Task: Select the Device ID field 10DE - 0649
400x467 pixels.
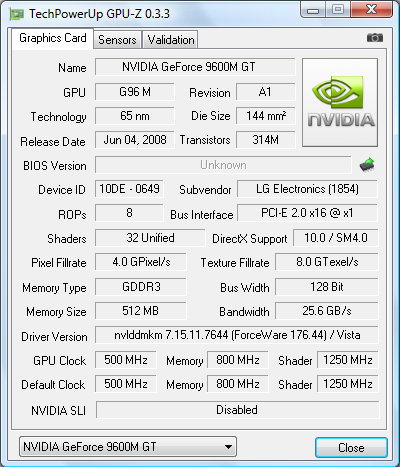Action: pos(129,189)
